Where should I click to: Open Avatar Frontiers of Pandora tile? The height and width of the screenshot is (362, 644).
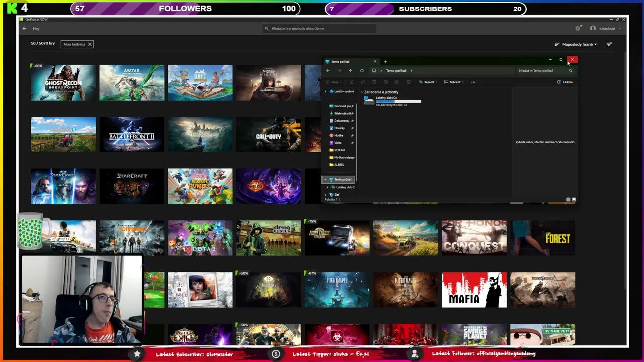[131, 82]
